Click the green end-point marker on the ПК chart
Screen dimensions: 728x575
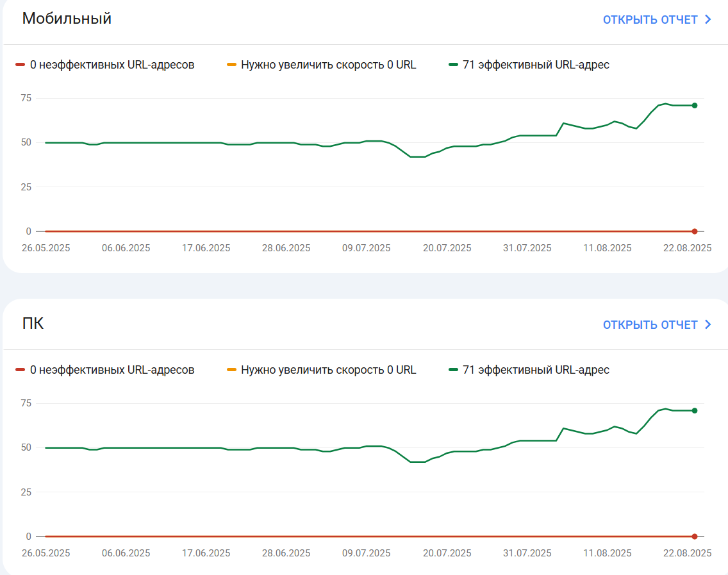click(x=695, y=411)
